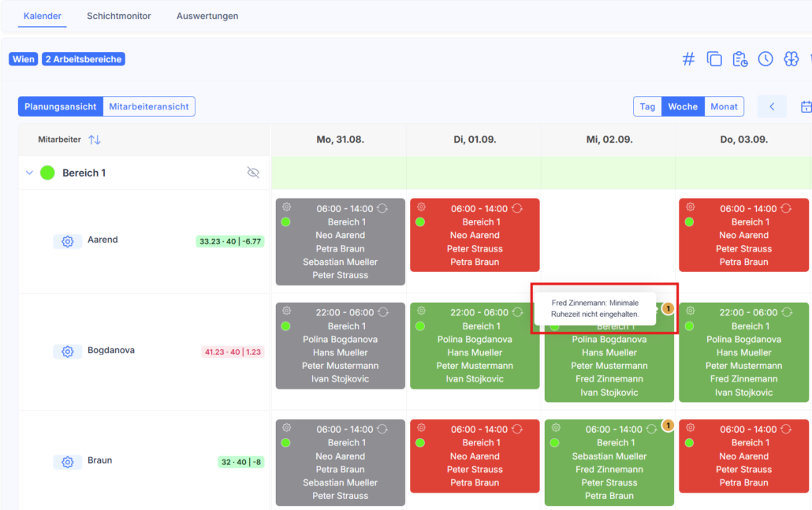Image resolution: width=812 pixels, height=510 pixels.
Task: Collapse the Bereich 1 group chevron
Action: click(29, 173)
